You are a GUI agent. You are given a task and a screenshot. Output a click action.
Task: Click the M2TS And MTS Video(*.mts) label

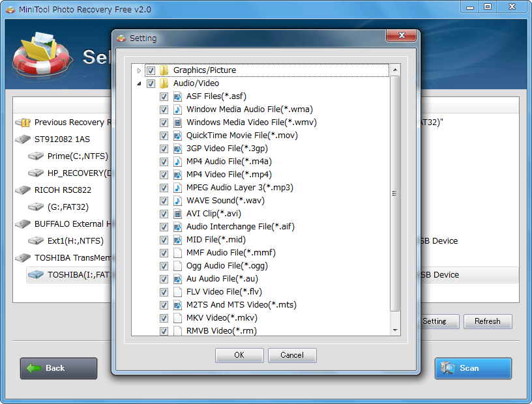coord(241,305)
